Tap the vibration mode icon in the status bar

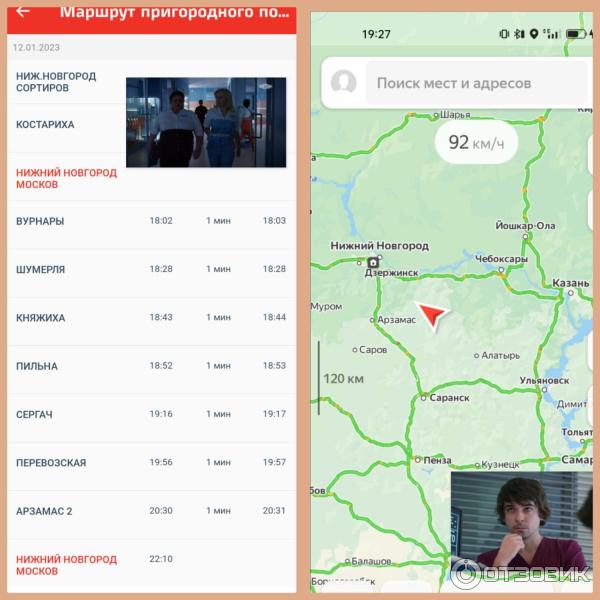point(504,34)
